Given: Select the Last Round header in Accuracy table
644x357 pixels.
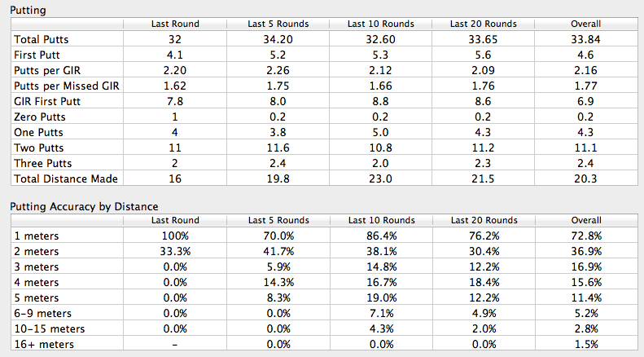Looking at the screenshot, I should coord(175,220).
